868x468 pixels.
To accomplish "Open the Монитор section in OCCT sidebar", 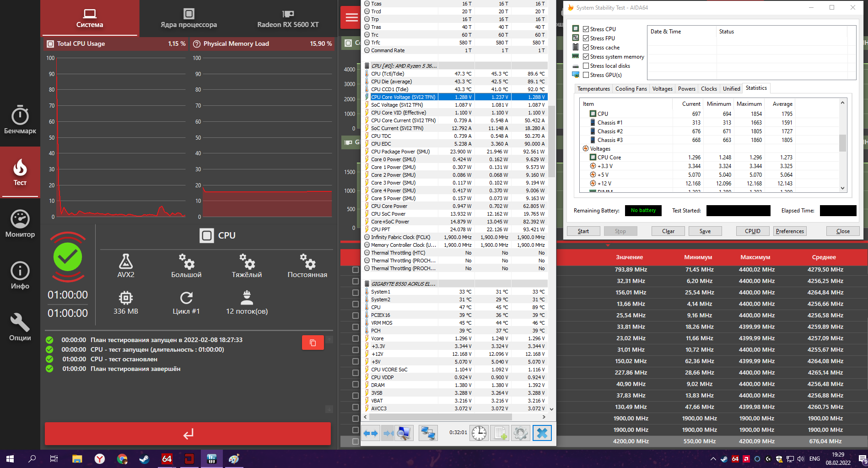I will tap(20, 224).
